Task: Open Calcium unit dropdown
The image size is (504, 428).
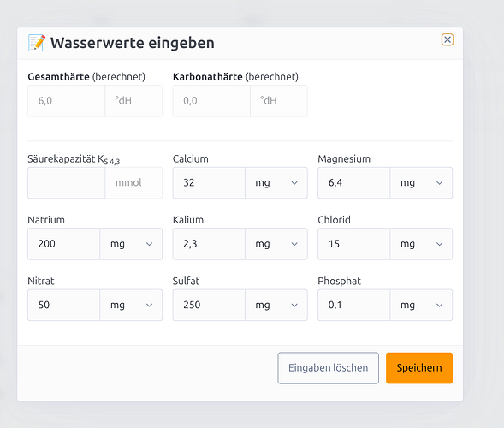Action: pyautogui.click(x=276, y=182)
